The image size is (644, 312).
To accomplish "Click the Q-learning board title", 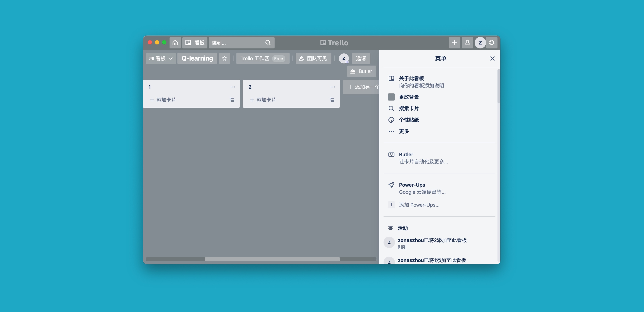I will coord(197,58).
